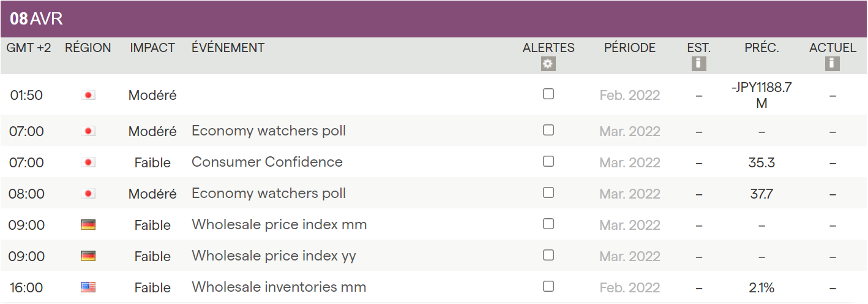
Task: Click the IMPACT column header
Action: click(x=152, y=48)
